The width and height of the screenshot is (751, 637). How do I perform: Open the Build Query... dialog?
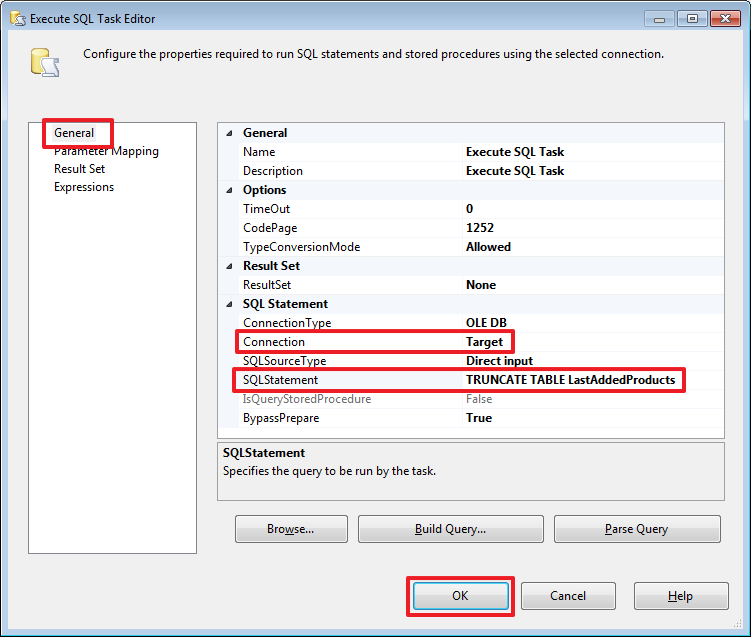click(451, 529)
